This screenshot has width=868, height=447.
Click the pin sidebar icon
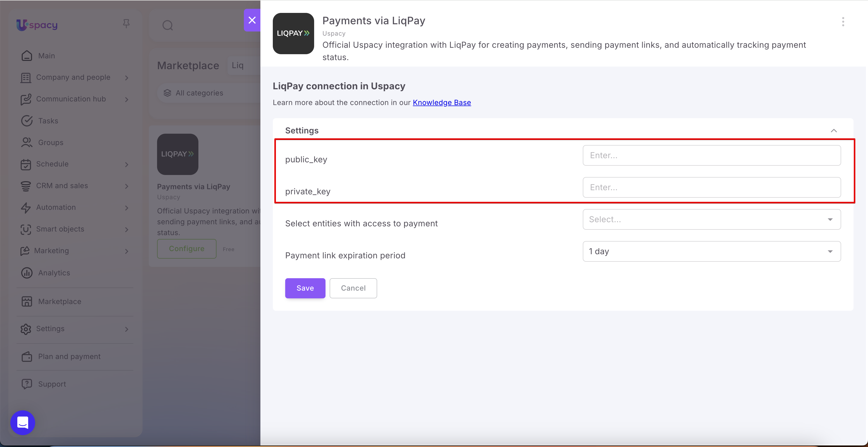126,23
